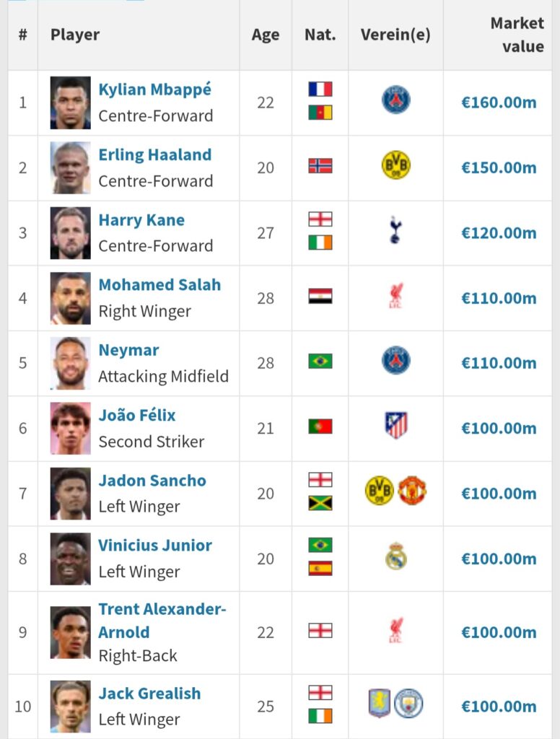560x739 pixels.
Task: Click Harry Kane's player photo thumbnail
Action: point(71,232)
